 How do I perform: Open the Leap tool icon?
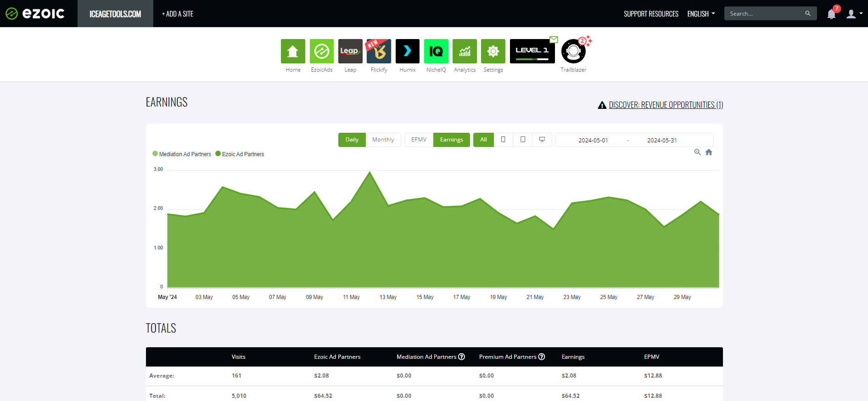click(350, 51)
